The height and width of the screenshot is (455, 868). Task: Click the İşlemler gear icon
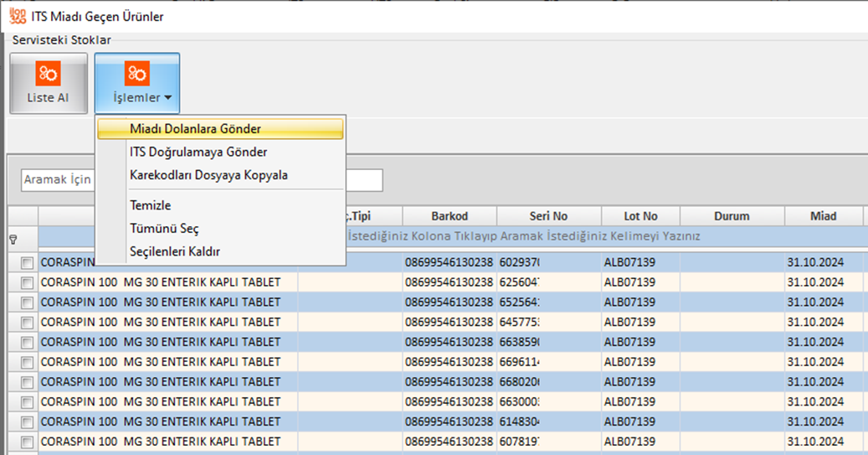pos(136,74)
